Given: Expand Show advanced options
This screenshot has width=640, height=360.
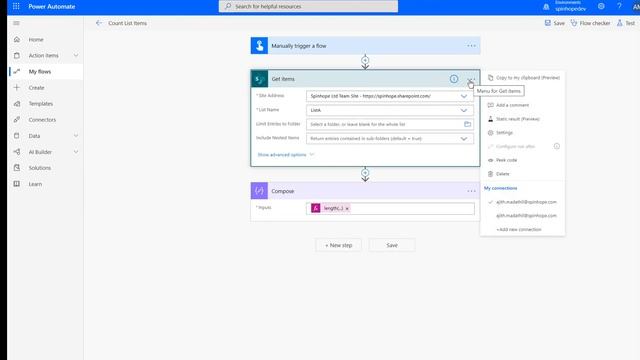Looking at the screenshot, I should tap(286, 155).
